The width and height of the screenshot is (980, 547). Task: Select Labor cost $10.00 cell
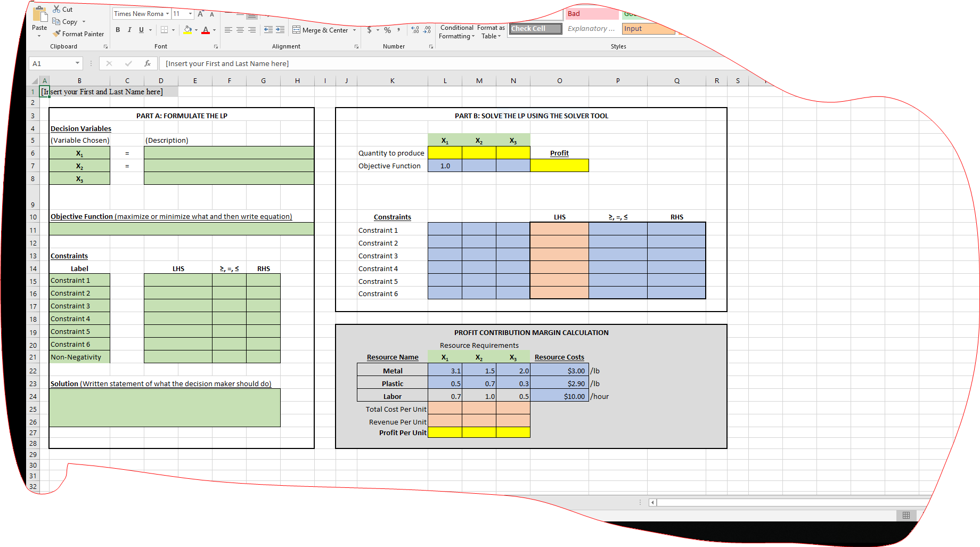click(x=559, y=396)
